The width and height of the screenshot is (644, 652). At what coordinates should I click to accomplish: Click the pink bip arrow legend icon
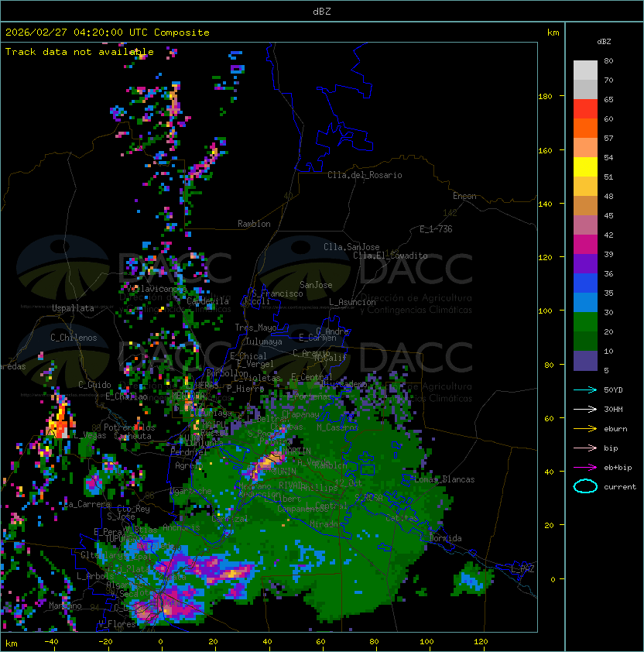[x=585, y=448]
